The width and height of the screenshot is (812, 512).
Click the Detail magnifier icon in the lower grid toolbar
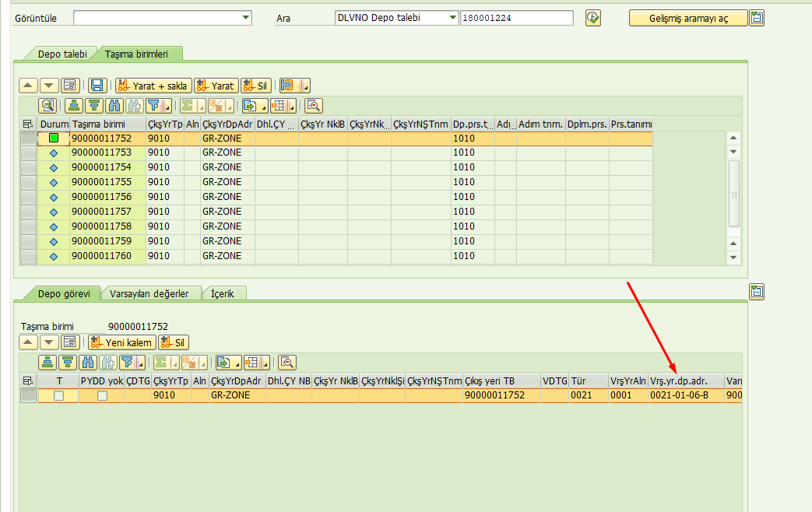click(x=287, y=362)
